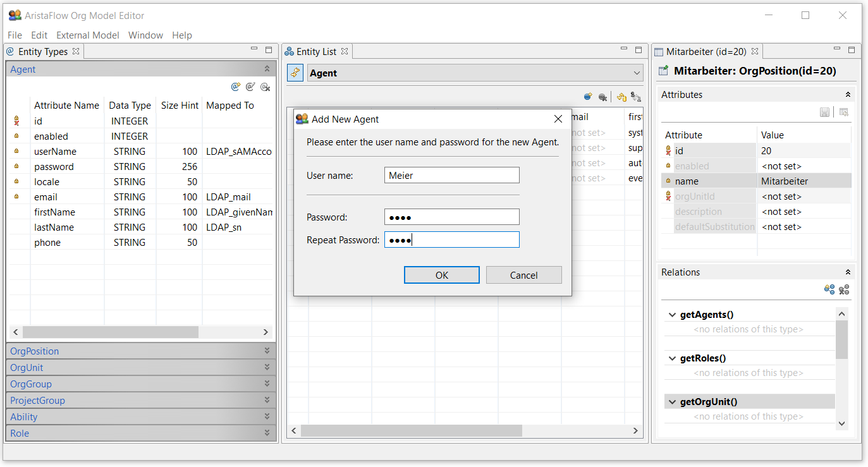This screenshot has height=467, width=868.
Task: Select the Entity Types tab
Action: tap(43, 52)
